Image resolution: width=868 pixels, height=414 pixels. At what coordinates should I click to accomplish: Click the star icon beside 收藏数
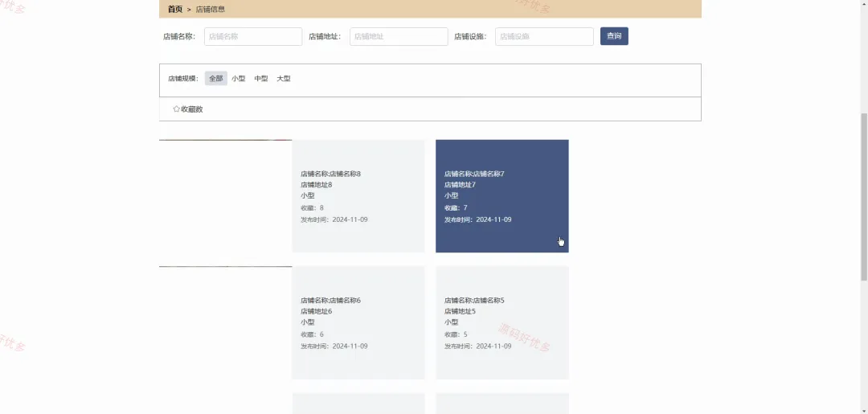[176, 109]
